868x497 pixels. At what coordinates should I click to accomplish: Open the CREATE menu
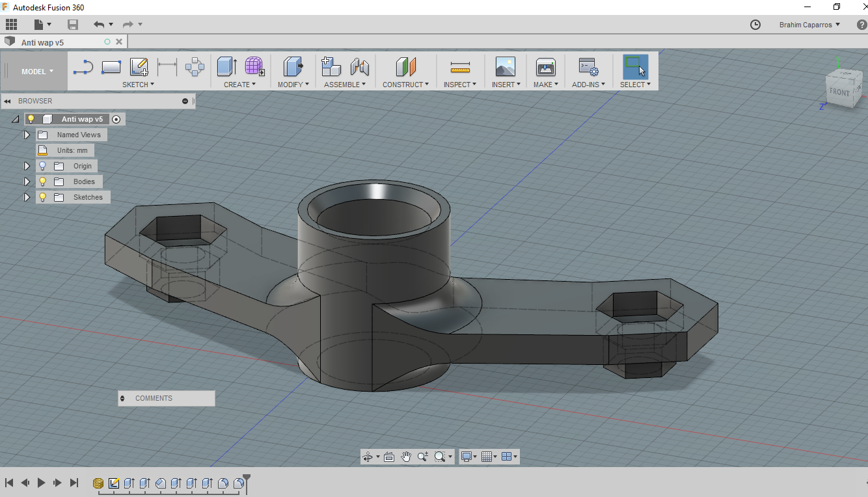pos(239,85)
